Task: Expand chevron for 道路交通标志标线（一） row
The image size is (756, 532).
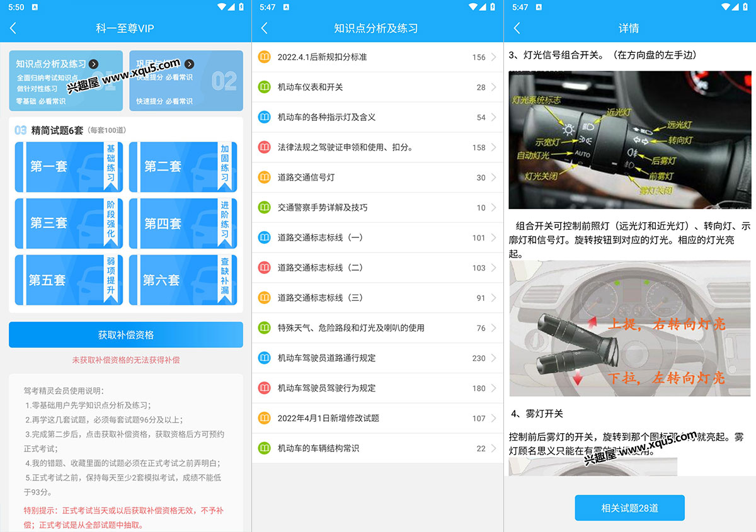Action: tap(493, 238)
